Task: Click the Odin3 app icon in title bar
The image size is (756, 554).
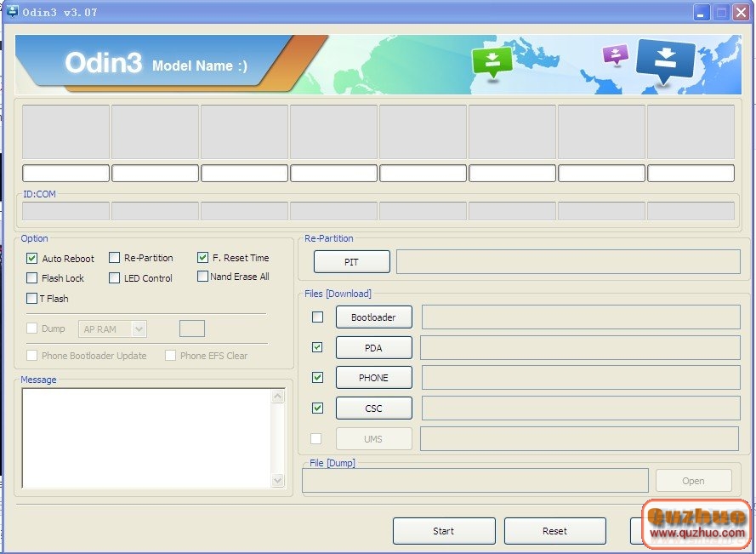Action: [x=12, y=11]
